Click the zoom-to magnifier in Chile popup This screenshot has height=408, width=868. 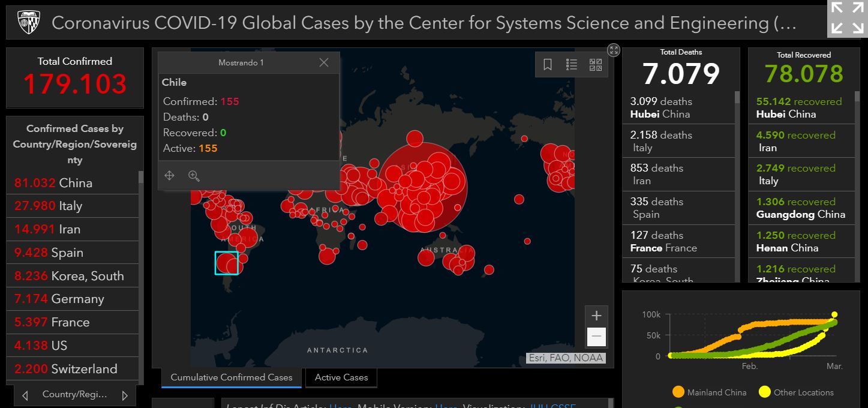[194, 175]
